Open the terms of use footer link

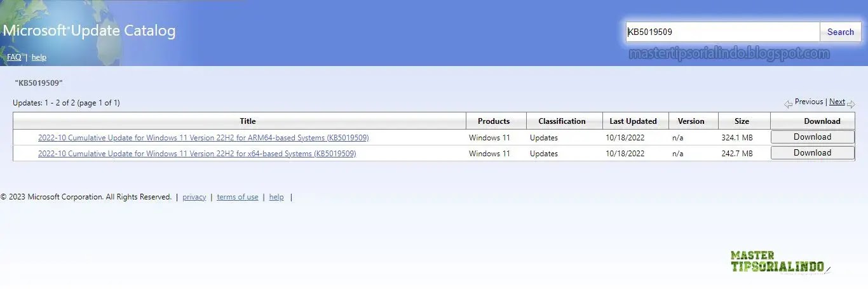point(238,198)
